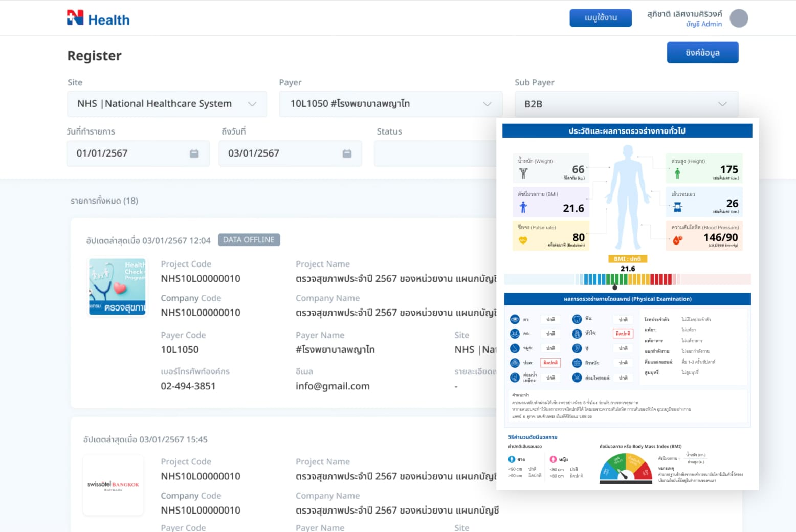Image resolution: width=796 pixels, height=532 pixels.
Task: Expand the Payer dropdown 10L1050
Action: tap(390, 104)
